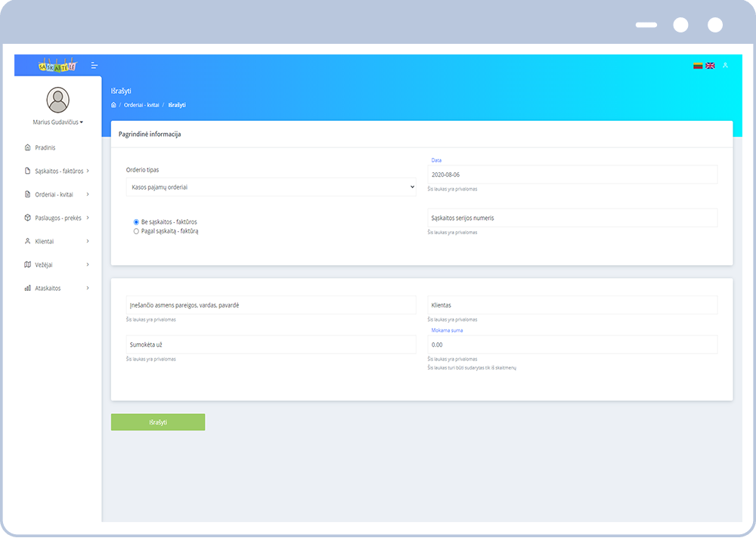Click the Ataskaitos chart icon
756x538 pixels.
click(x=27, y=289)
